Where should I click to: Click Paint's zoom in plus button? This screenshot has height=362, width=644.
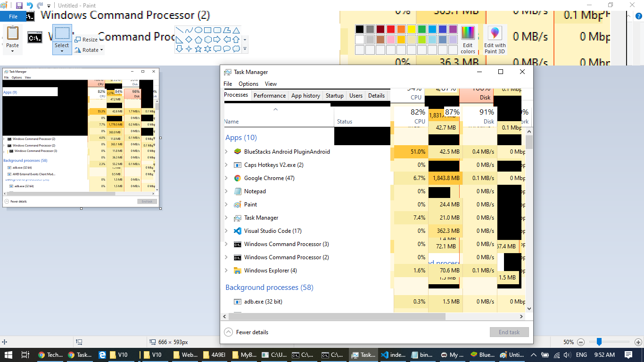click(x=638, y=342)
